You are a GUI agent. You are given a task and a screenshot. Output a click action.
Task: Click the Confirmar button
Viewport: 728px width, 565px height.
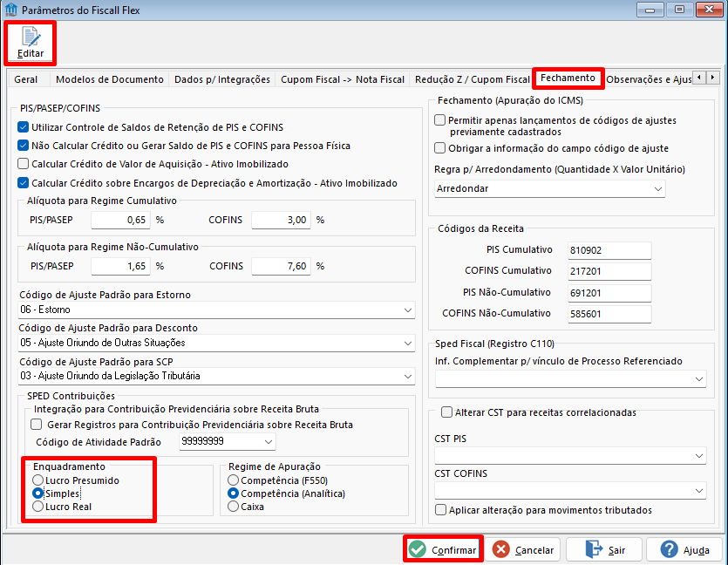pyautogui.click(x=444, y=549)
